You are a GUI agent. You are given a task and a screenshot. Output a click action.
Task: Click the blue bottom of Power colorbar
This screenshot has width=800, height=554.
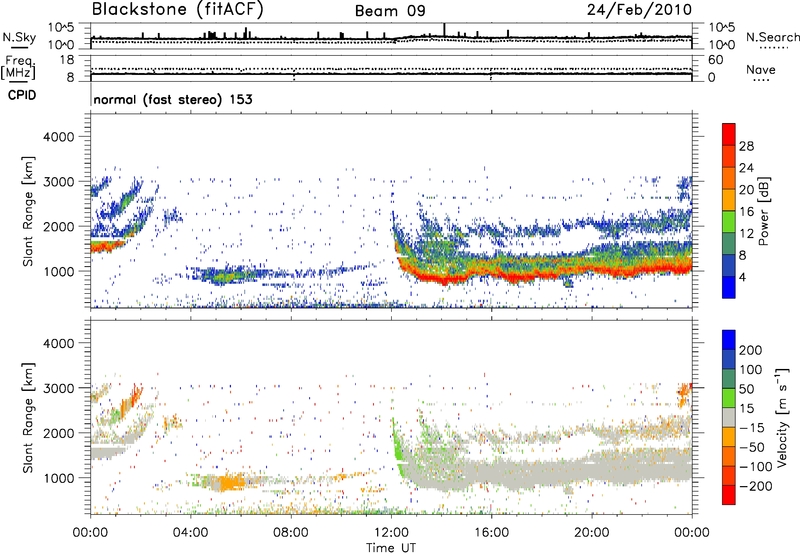(729, 288)
